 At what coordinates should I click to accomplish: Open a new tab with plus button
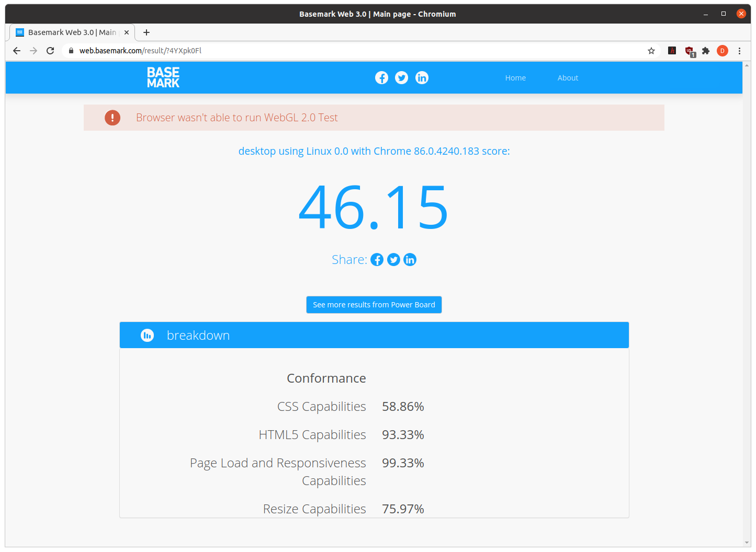[x=146, y=32]
